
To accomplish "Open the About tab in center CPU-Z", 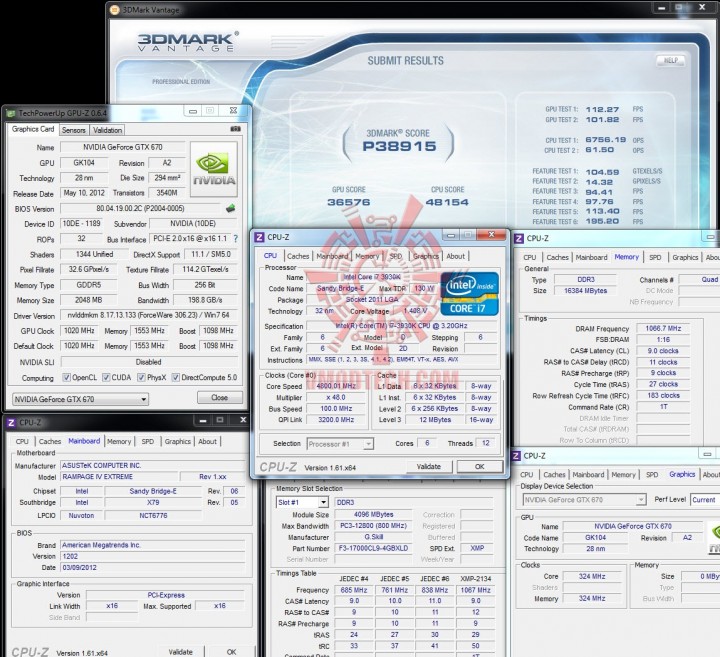I will (x=456, y=256).
